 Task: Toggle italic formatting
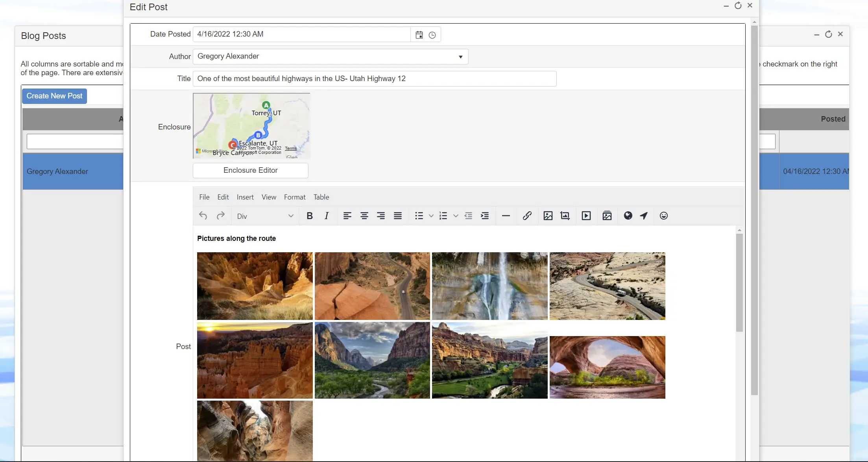point(327,216)
